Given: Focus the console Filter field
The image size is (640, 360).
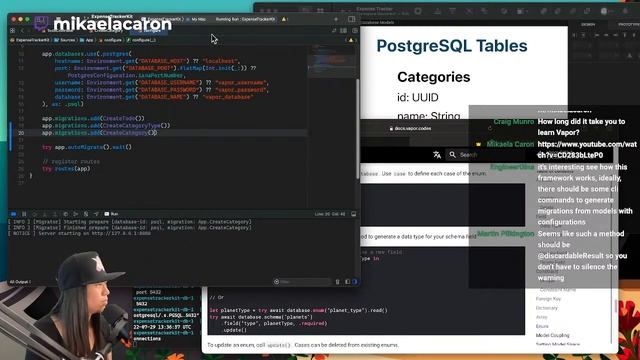Looking at the screenshot, I should click(x=302, y=282).
